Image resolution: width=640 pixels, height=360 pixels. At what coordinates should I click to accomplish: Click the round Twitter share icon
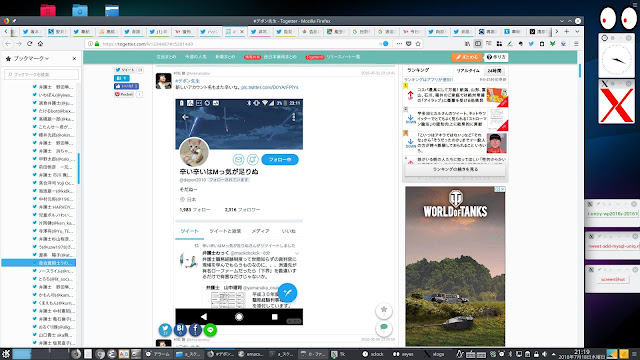coord(165,329)
